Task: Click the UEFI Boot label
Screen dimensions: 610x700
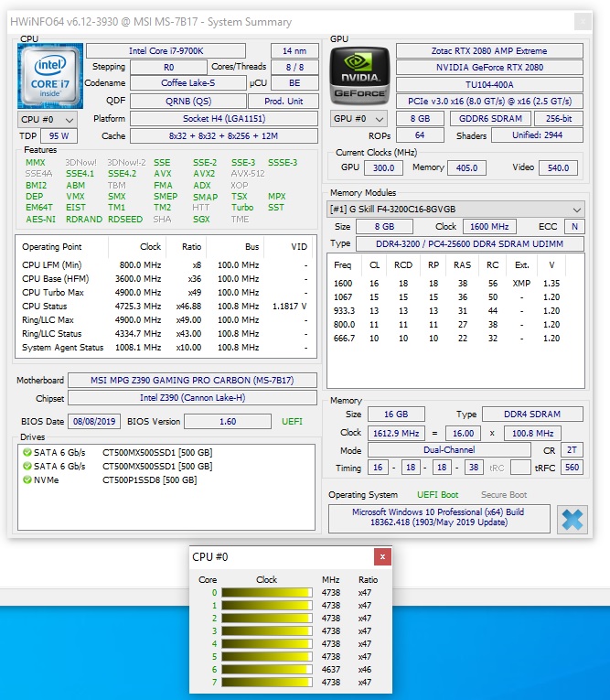Action: [x=437, y=495]
